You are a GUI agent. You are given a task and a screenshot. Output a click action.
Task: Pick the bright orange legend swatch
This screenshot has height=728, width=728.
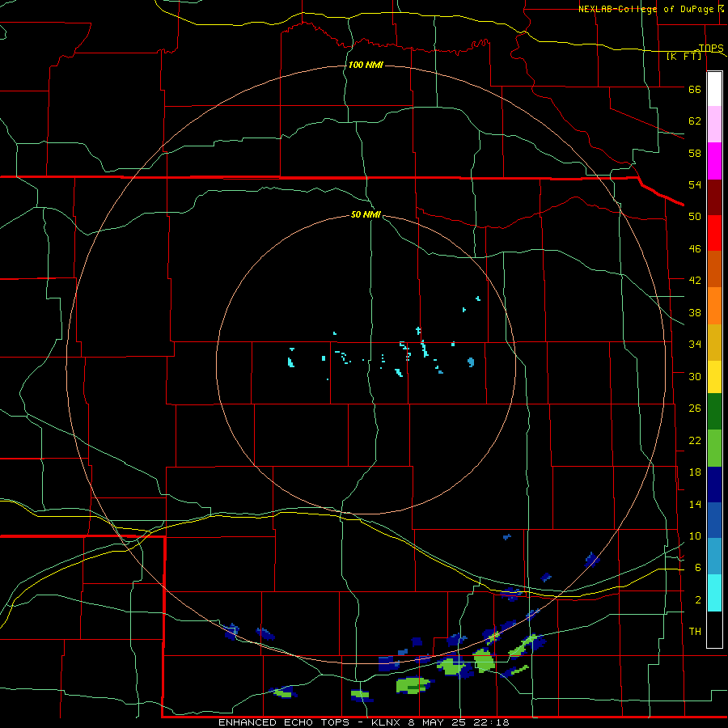(714, 306)
